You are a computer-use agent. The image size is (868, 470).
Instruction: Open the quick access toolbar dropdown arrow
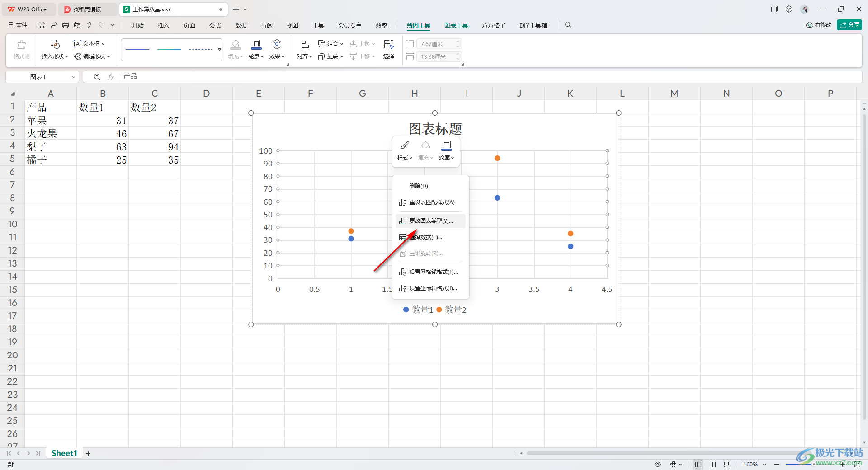[x=113, y=25]
